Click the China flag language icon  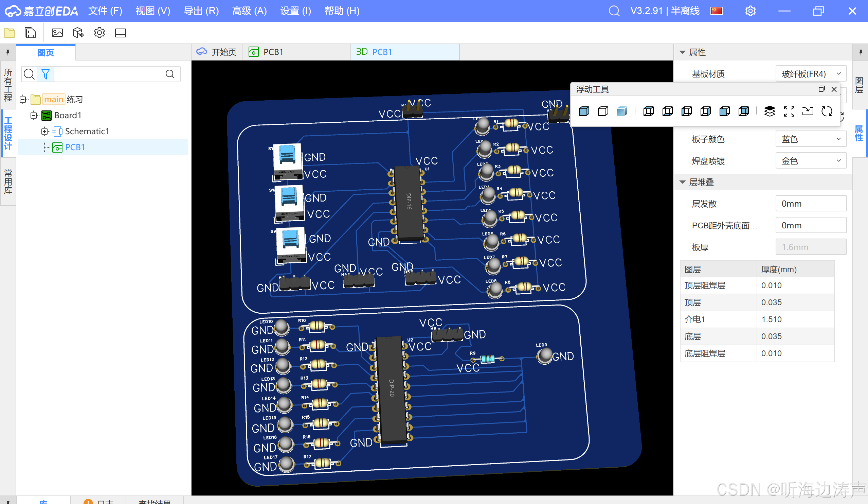coord(717,11)
